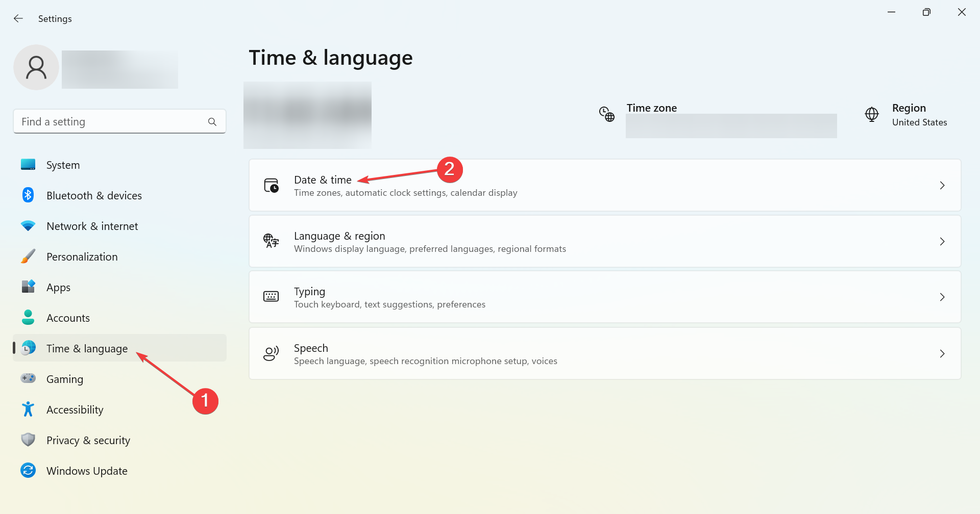Open Windows Update page

point(119,471)
